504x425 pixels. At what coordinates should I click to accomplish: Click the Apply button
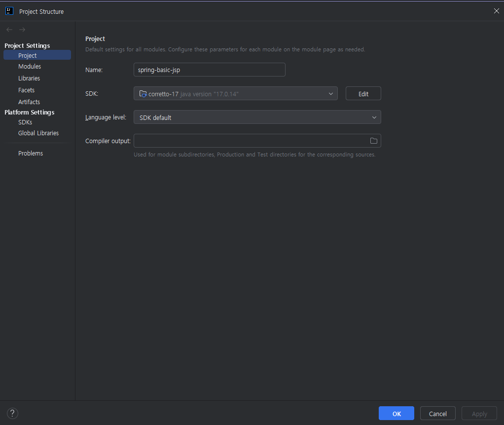479,414
